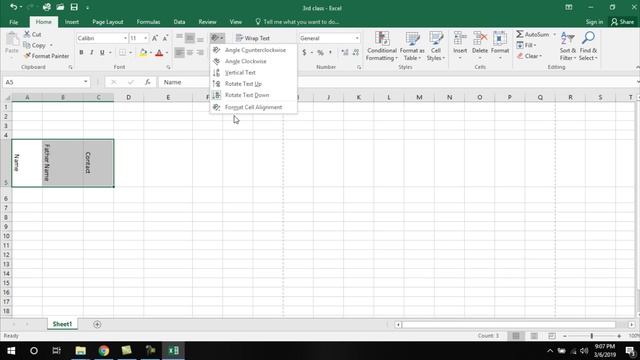Toggle Underline formatting
Viewport: 640px width, 360px height.
coord(102,52)
